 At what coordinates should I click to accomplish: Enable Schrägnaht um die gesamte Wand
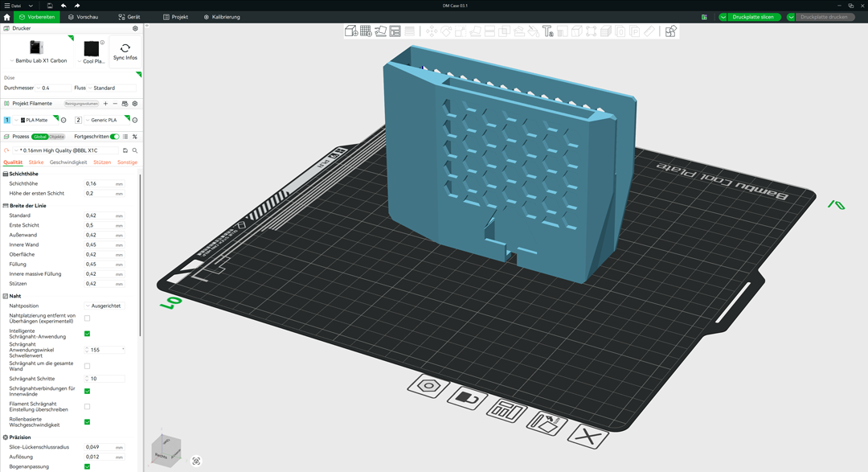click(87, 366)
